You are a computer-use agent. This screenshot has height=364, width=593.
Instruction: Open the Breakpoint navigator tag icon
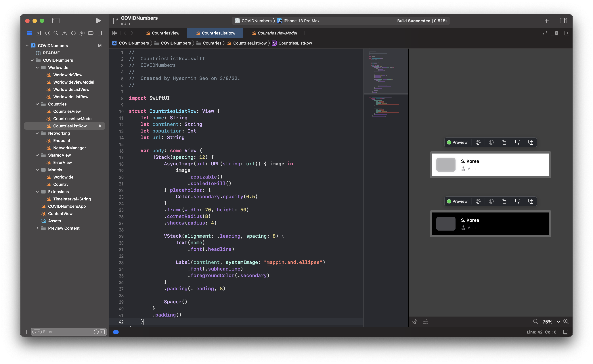[x=91, y=33]
